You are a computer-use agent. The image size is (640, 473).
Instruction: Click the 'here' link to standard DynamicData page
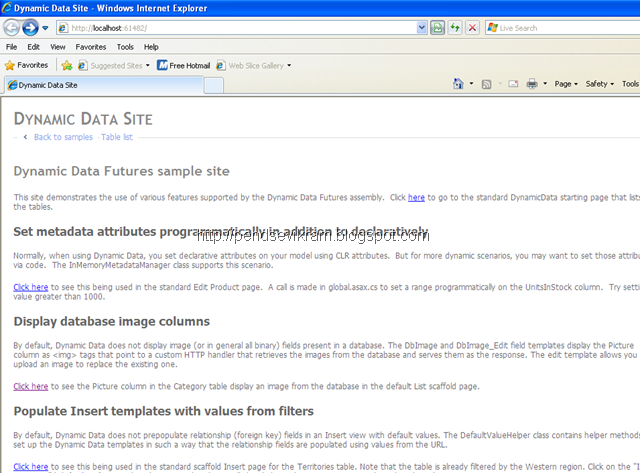click(x=416, y=198)
